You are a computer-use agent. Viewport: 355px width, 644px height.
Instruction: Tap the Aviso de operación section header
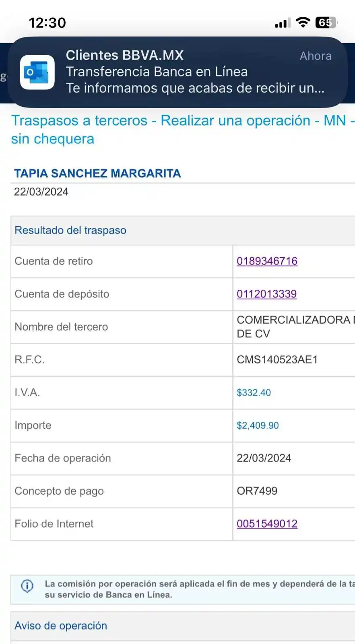coord(61,625)
